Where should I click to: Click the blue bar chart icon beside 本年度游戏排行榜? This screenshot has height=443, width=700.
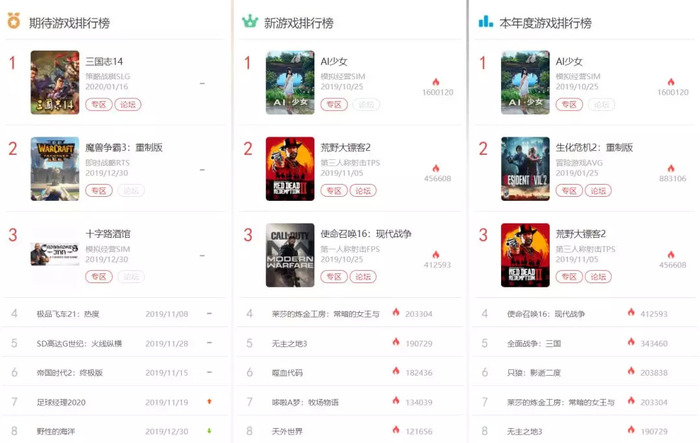486,21
